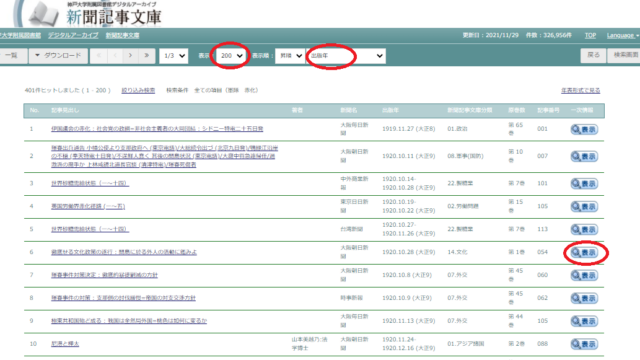Go to the next page of results
Screen dimensions: 640x360
pyautogui.click(x=131, y=56)
